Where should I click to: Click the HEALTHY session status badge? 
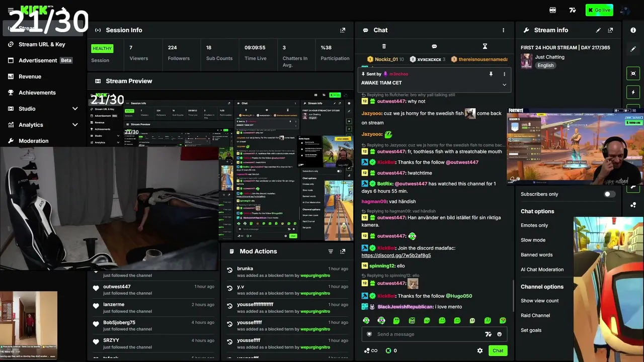click(x=102, y=49)
